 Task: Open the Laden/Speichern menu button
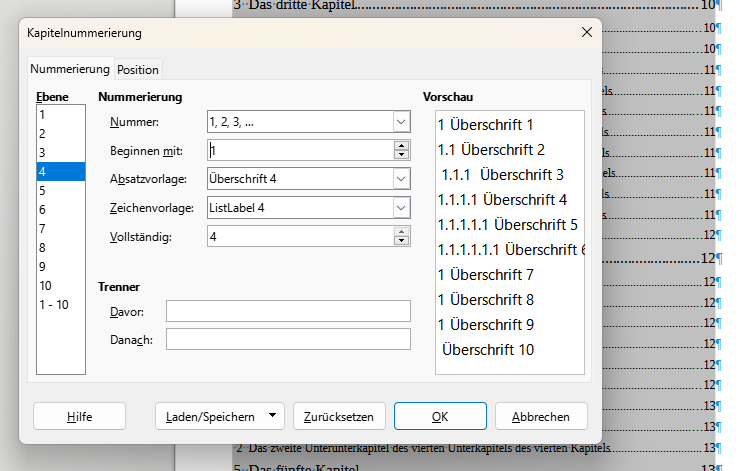[220, 416]
